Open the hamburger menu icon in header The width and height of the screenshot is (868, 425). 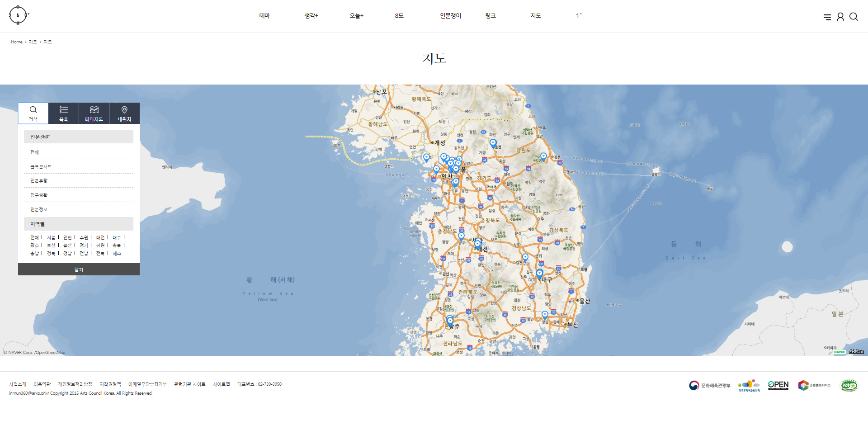[827, 17]
